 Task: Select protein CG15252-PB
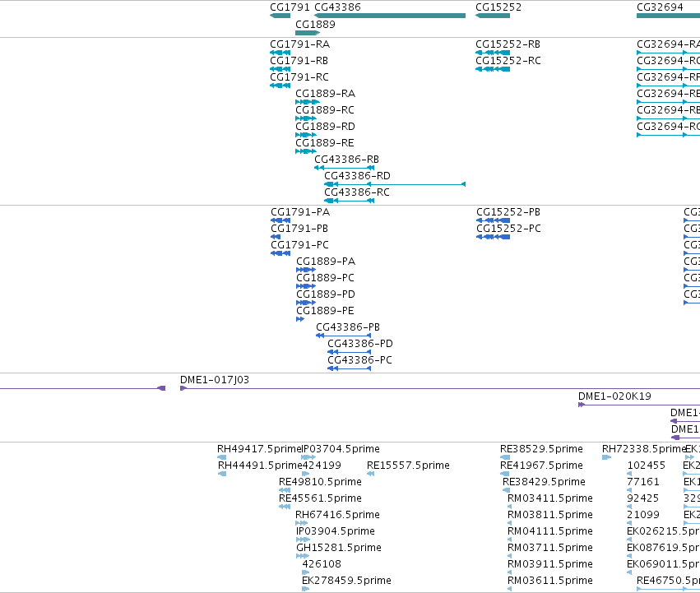coord(508,212)
